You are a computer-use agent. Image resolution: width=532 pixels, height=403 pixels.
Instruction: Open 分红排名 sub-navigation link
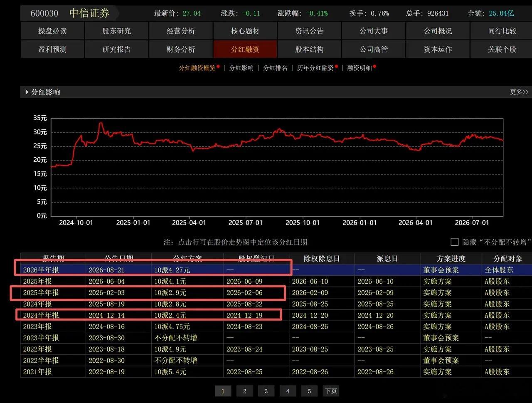point(275,68)
